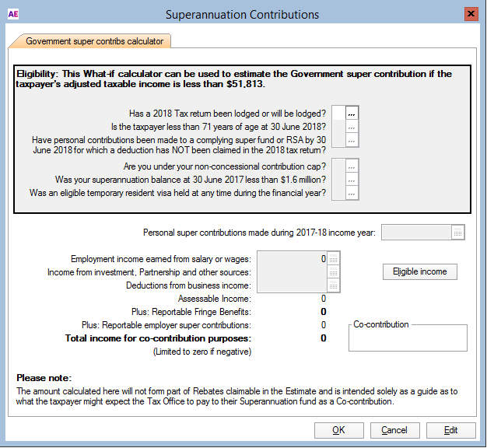Select the Government super contribs calculator tab
The image size is (487, 448).
90,40
